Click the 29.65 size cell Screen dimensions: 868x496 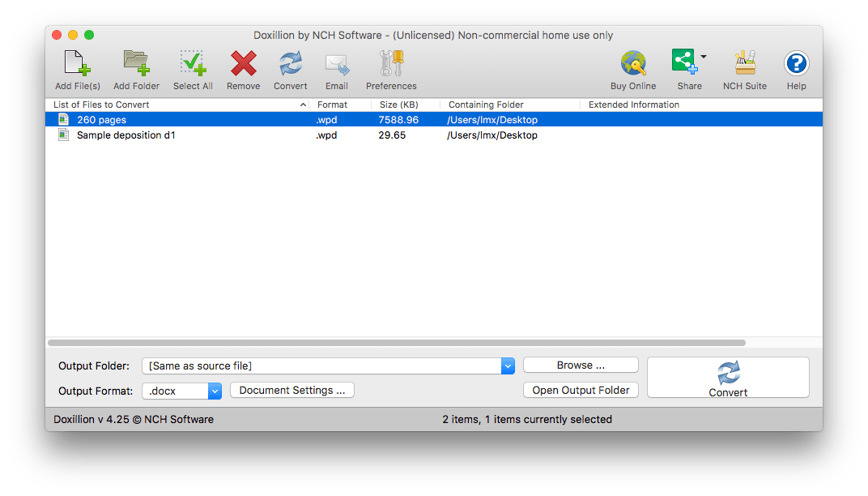pos(392,135)
